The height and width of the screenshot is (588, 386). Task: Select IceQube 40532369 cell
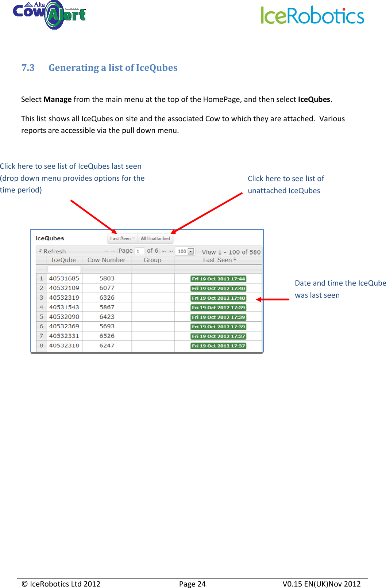[x=64, y=327]
